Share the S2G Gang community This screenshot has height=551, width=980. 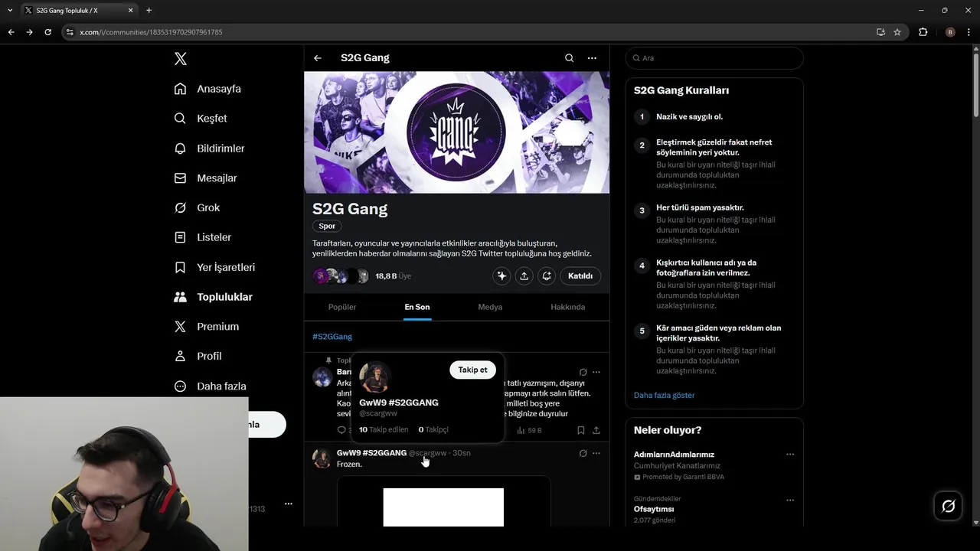(524, 275)
